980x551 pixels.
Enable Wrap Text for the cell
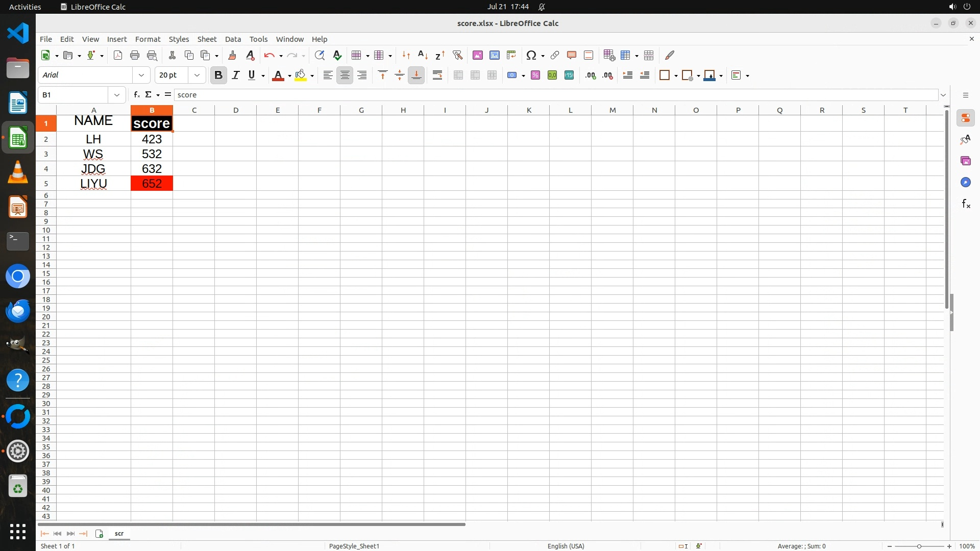tap(437, 75)
